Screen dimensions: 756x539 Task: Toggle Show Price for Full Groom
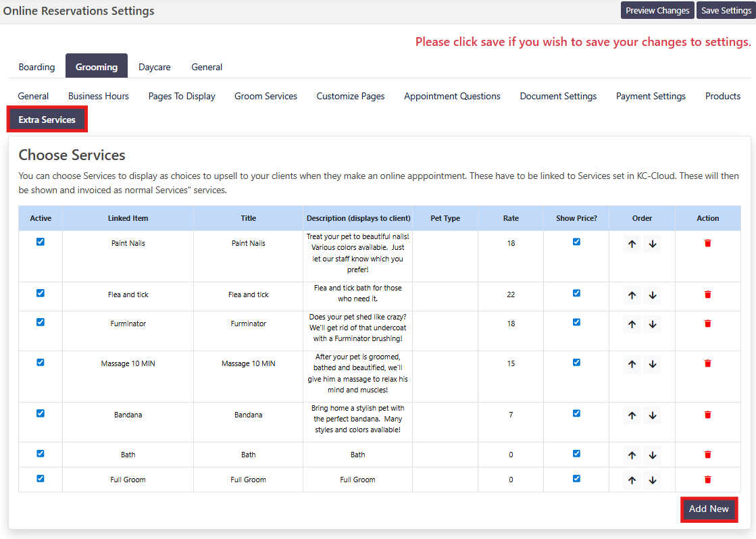click(x=576, y=478)
